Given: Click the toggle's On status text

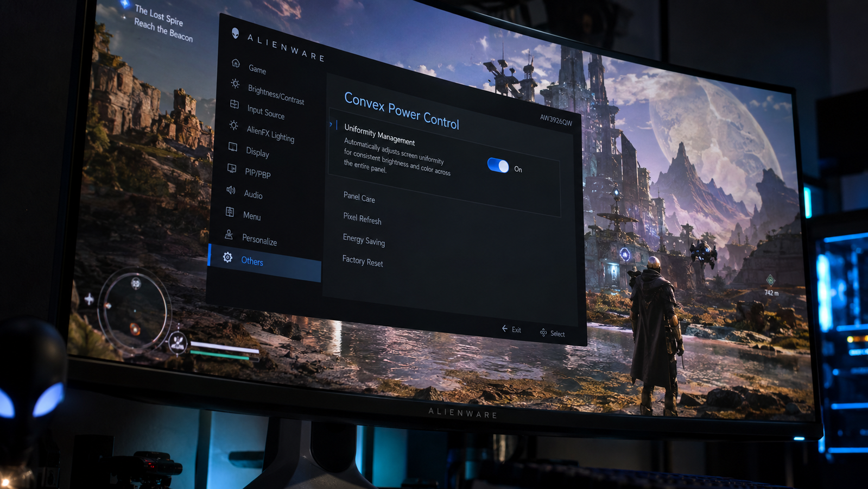Looking at the screenshot, I should pyautogui.click(x=518, y=170).
